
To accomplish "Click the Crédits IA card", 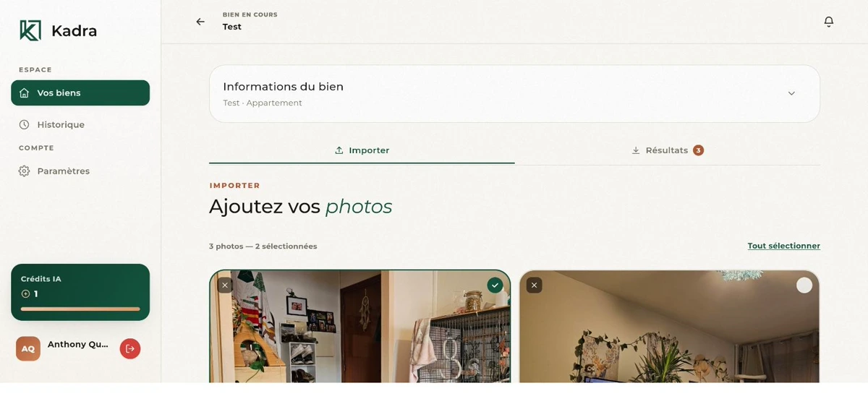I will coord(80,292).
